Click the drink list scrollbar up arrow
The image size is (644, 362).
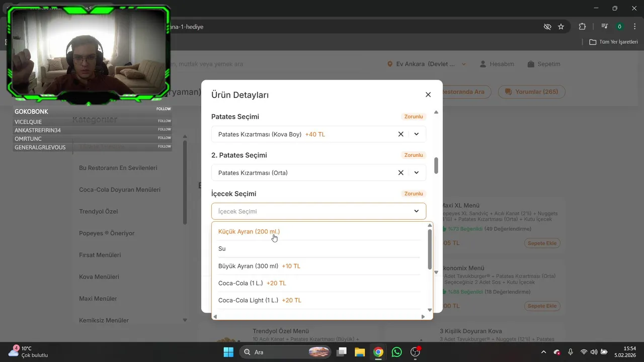(x=430, y=225)
